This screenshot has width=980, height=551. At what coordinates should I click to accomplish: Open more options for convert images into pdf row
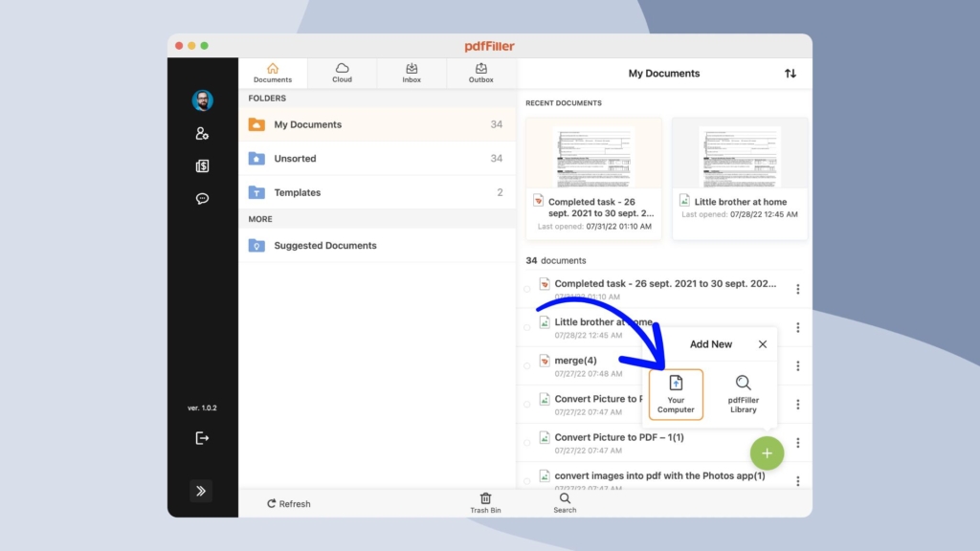(797, 481)
